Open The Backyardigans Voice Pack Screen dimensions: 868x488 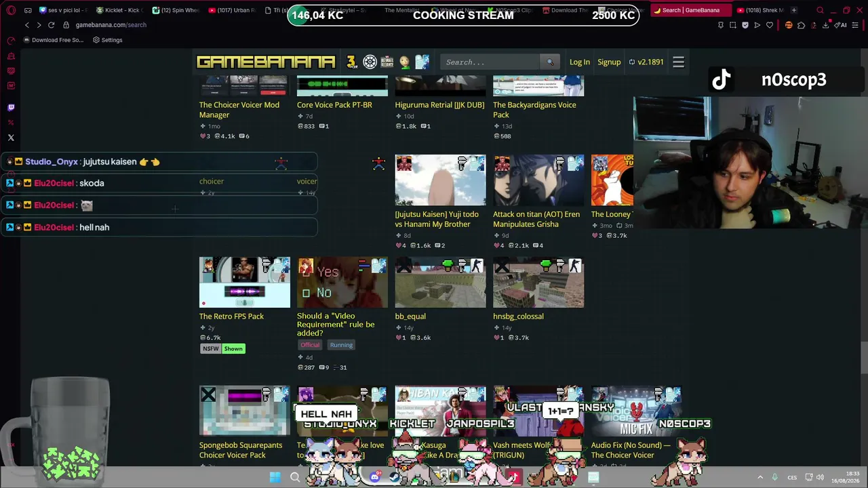(x=534, y=110)
